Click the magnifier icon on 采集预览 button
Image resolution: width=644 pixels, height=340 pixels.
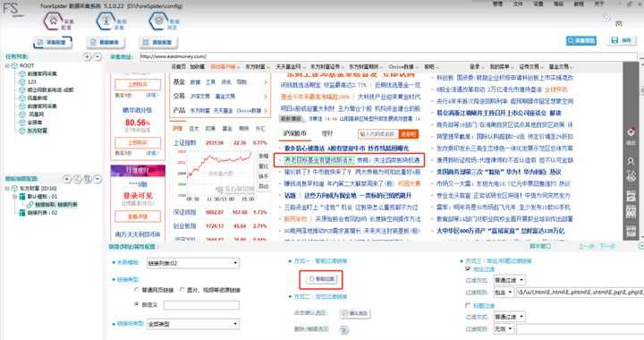pyautogui.click(x=571, y=40)
